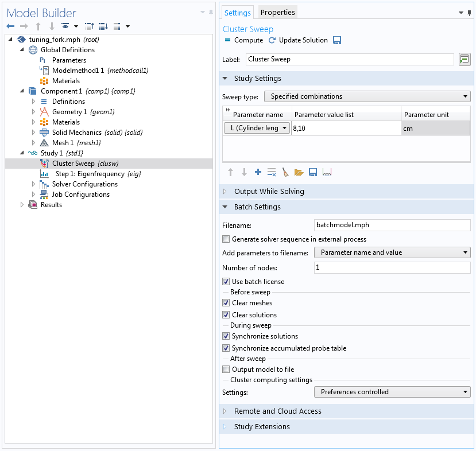Click the Number of nodes input field

point(392,267)
